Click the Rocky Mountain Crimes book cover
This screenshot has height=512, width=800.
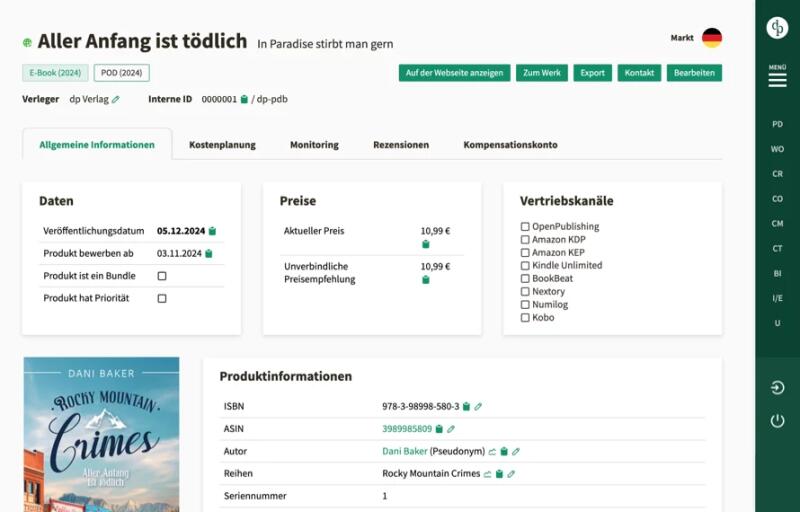[102, 434]
